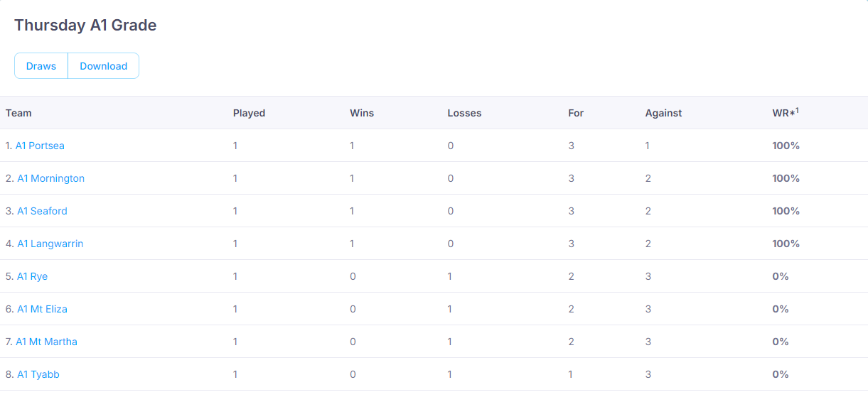The width and height of the screenshot is (868, 397).
Task: Select the A1 Mt Martha team
Action: point(47,342)
